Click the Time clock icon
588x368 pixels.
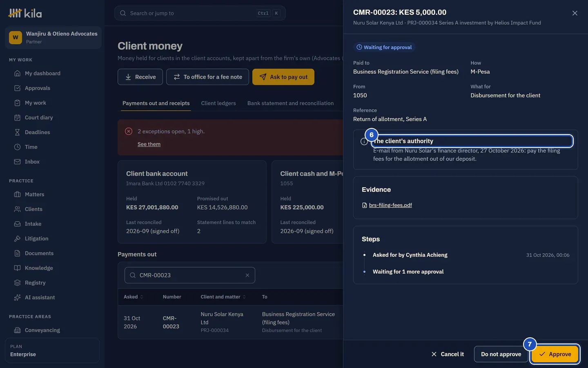point(17,147)
